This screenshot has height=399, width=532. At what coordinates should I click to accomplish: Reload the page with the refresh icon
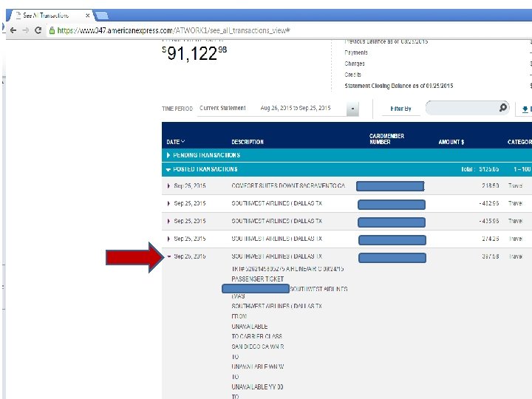click(38, 30)
